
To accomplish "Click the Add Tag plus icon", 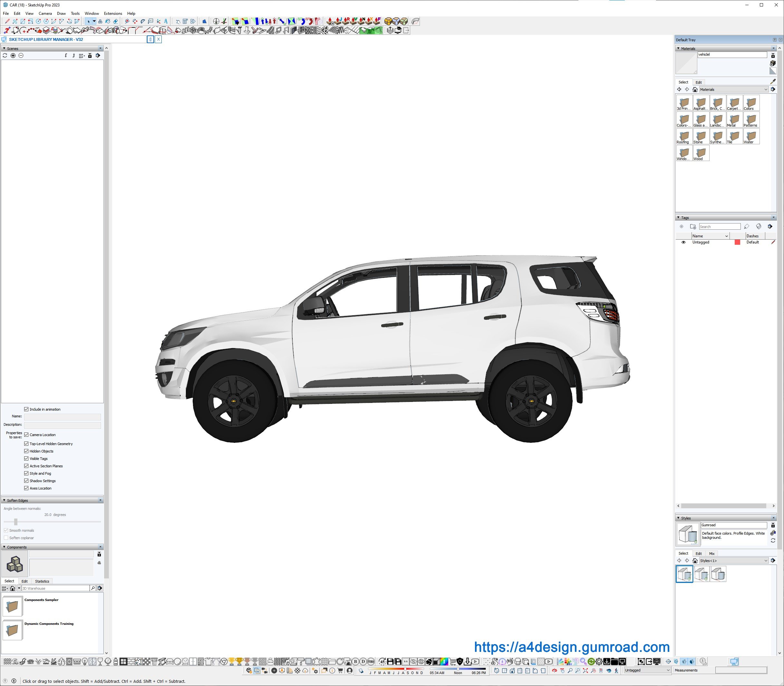I will 681,227.
